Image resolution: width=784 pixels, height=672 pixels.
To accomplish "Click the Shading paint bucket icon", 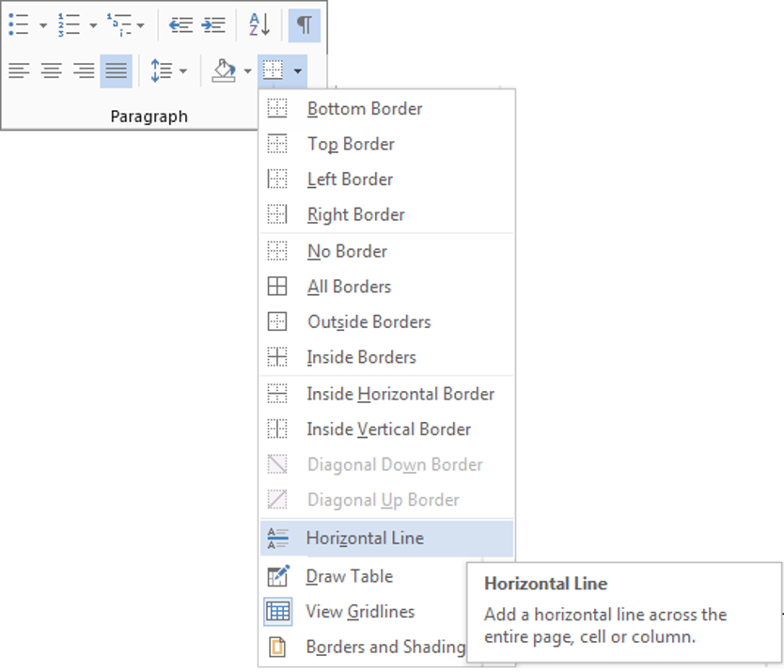I will coord(224,71).
